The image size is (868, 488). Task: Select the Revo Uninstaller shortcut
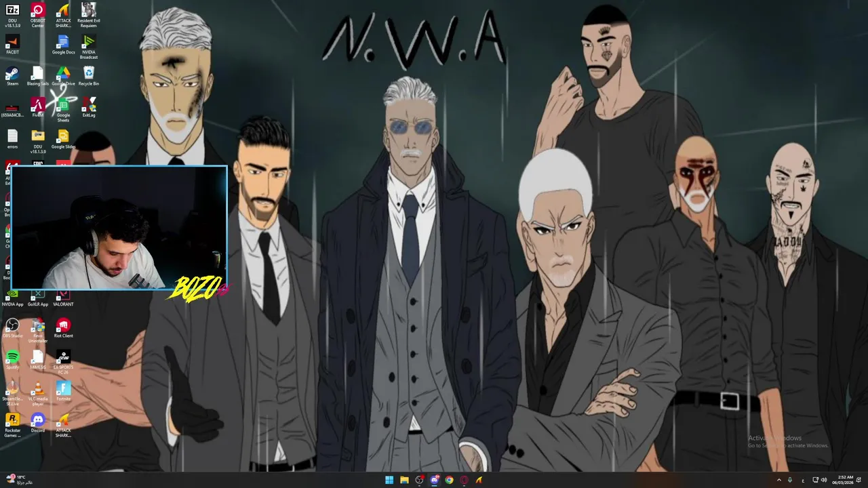38,331
